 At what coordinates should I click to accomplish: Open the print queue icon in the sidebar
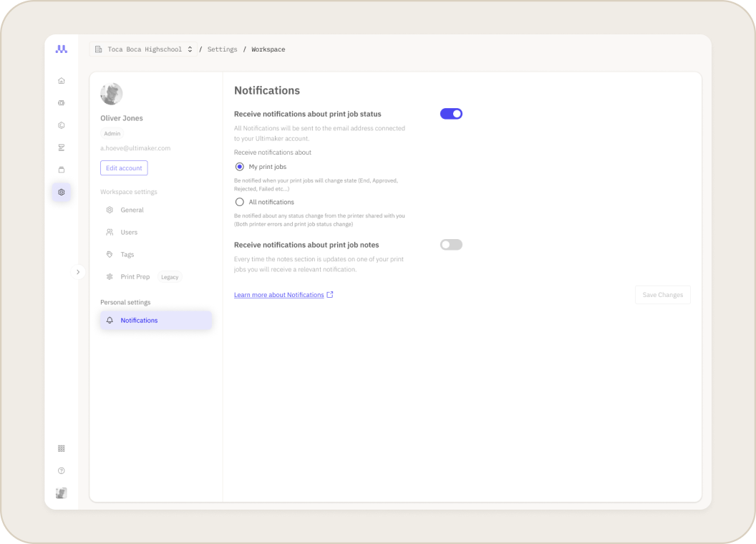click(x=62, y=147)
